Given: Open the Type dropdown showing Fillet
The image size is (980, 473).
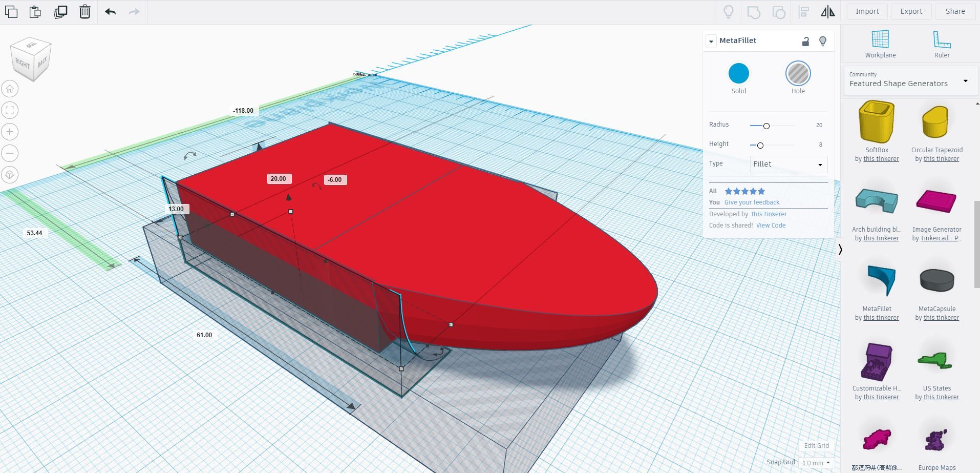Looking at the screenshot, I should pos(788,164).
